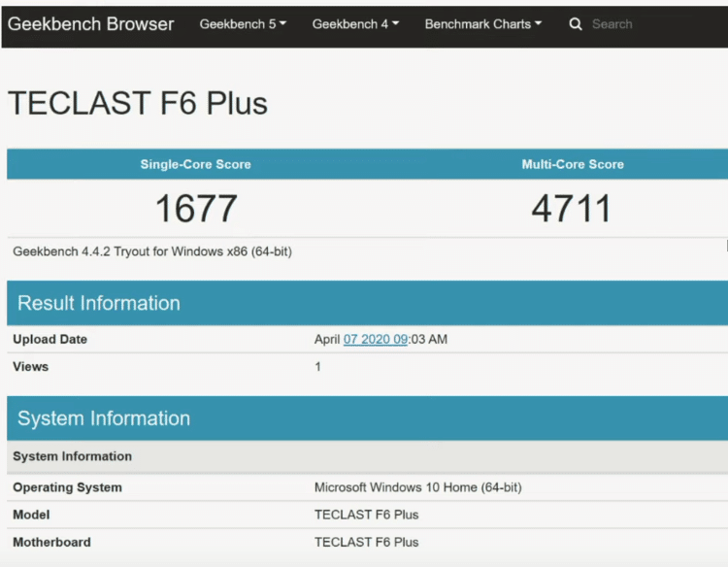Select the Geekbench 4.4.2 Tryout version text

pyautogui.click(x=152, y=251)
